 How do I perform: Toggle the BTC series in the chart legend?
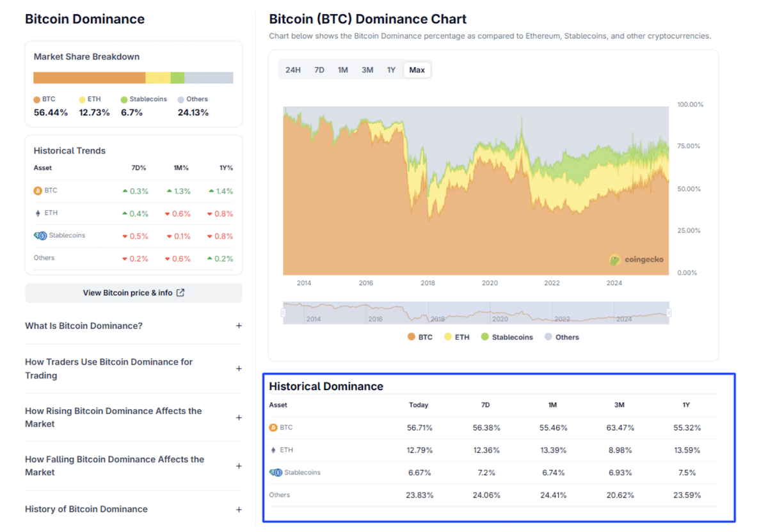420,336
